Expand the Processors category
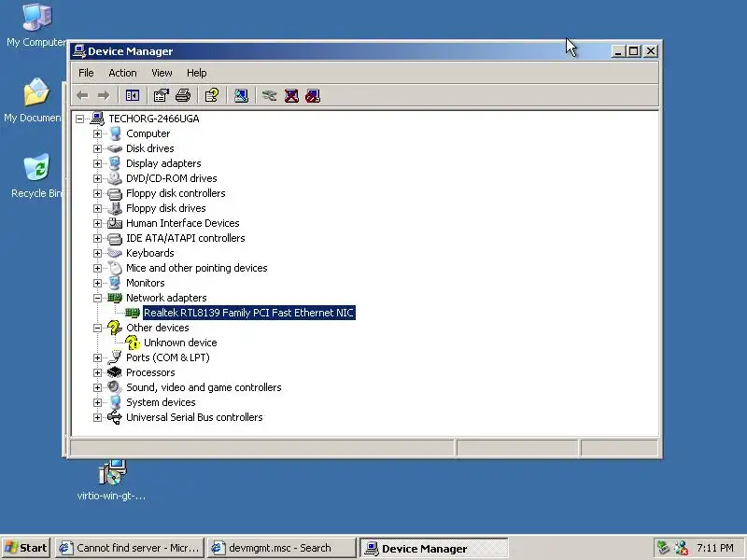This screenshot has height=560, width=747. click(98, 372)
